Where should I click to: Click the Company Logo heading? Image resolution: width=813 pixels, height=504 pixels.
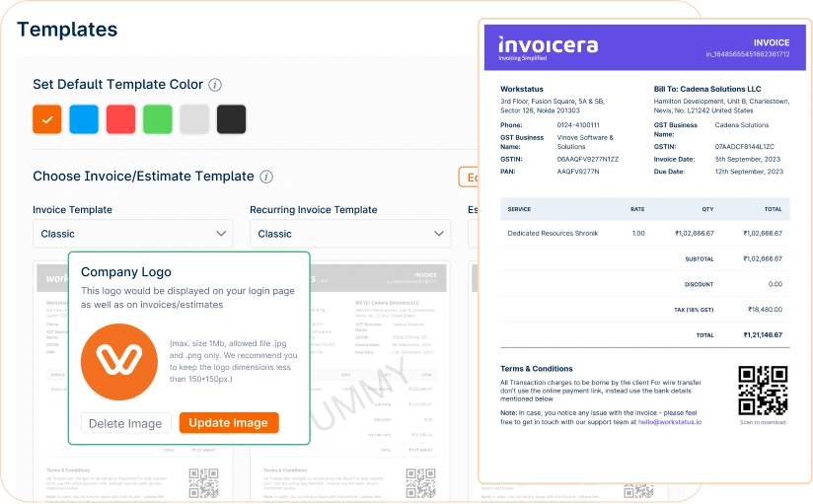(x=126, y=272)
